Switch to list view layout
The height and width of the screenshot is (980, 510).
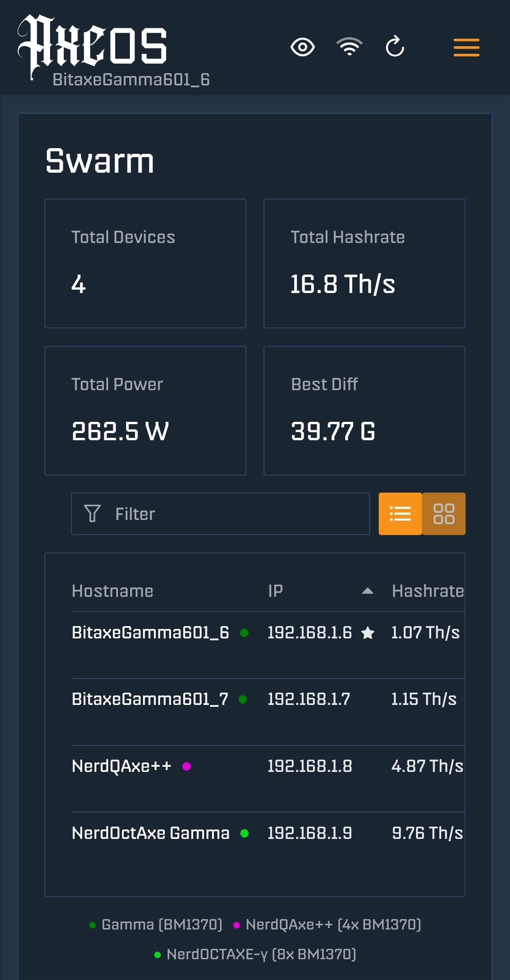point(400,514)
